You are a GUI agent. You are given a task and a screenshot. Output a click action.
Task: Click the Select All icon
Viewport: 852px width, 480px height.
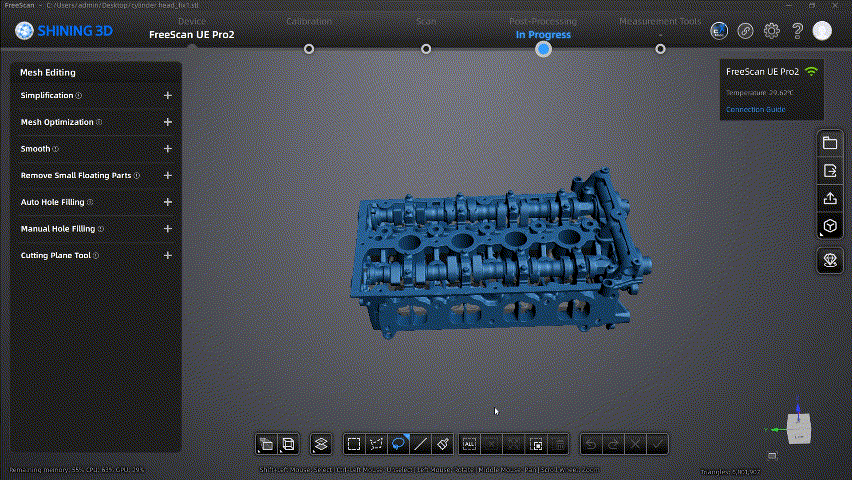point(469,444)
